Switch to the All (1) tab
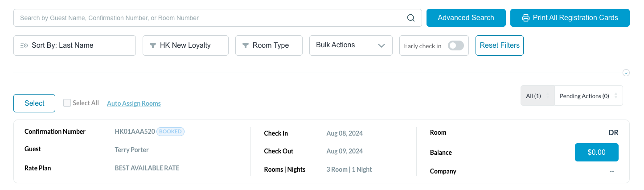644x190 pixels. click(x=537, y=96)
